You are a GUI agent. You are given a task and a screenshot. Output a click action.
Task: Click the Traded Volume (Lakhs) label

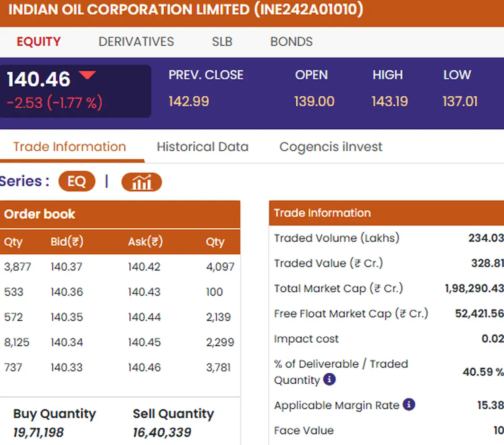(x=336, y=238)
